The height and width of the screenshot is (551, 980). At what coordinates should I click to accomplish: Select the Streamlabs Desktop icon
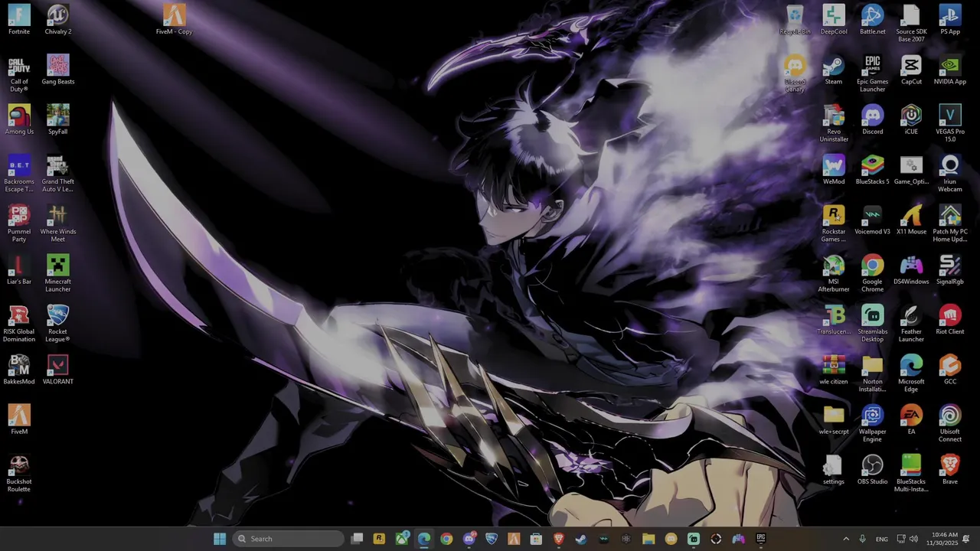[x=873, y=324]
